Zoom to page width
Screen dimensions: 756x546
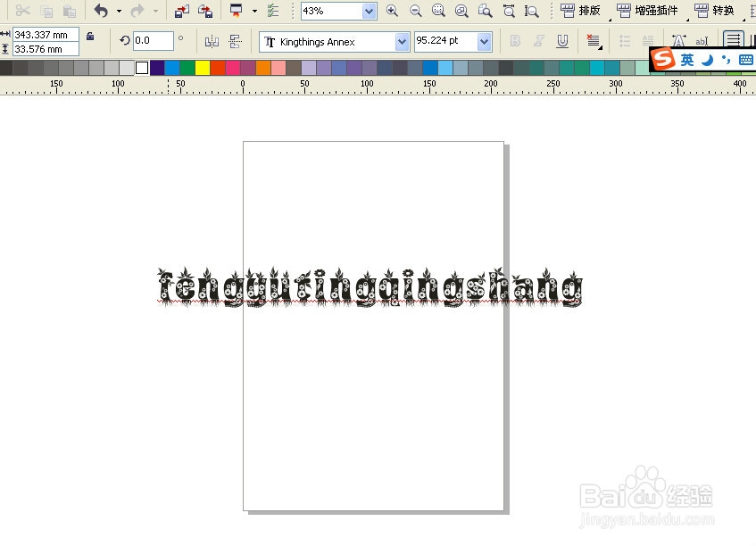click(x=509, y=11)
